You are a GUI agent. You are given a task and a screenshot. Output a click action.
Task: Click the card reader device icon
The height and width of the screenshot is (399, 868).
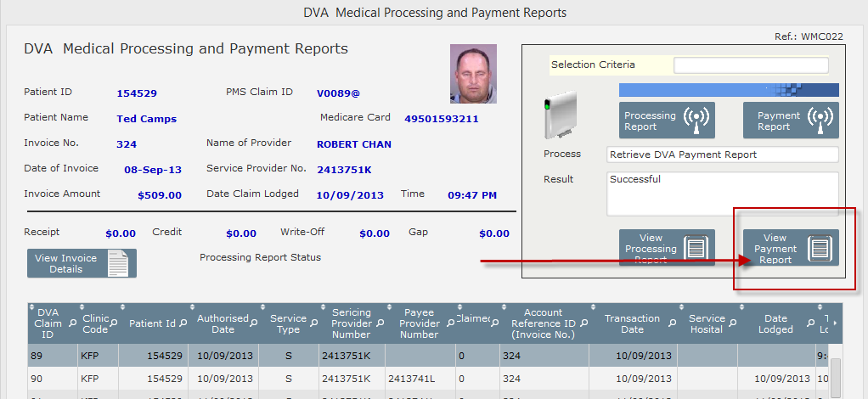pyautogui.click(x=560, y=115)
